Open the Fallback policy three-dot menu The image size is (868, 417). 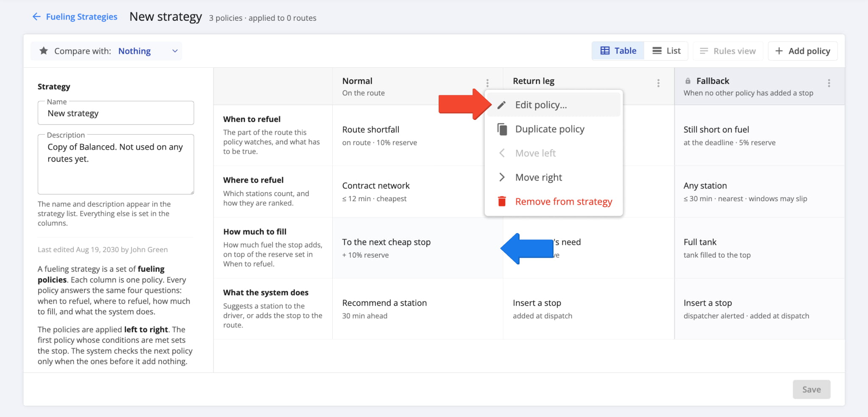[x=829, y=83]
